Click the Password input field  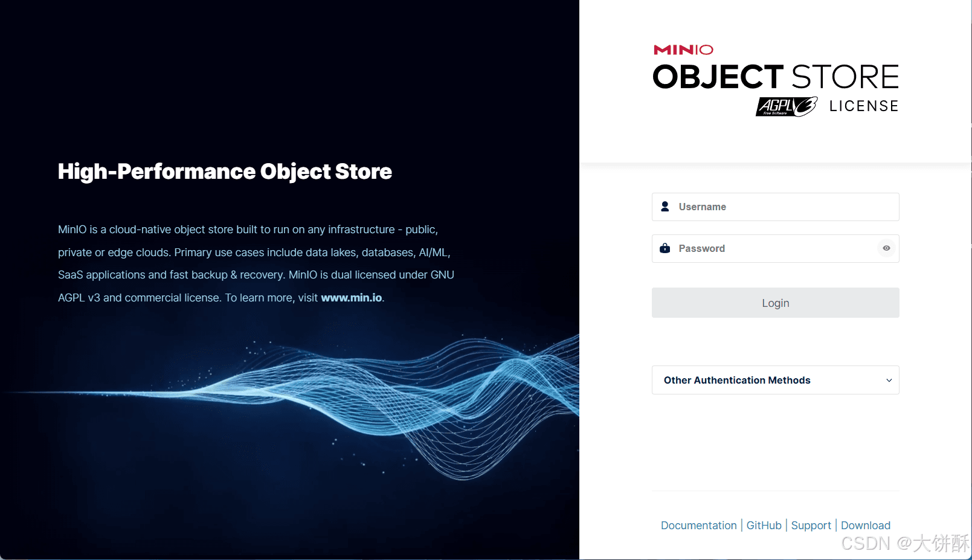[775, 248]
